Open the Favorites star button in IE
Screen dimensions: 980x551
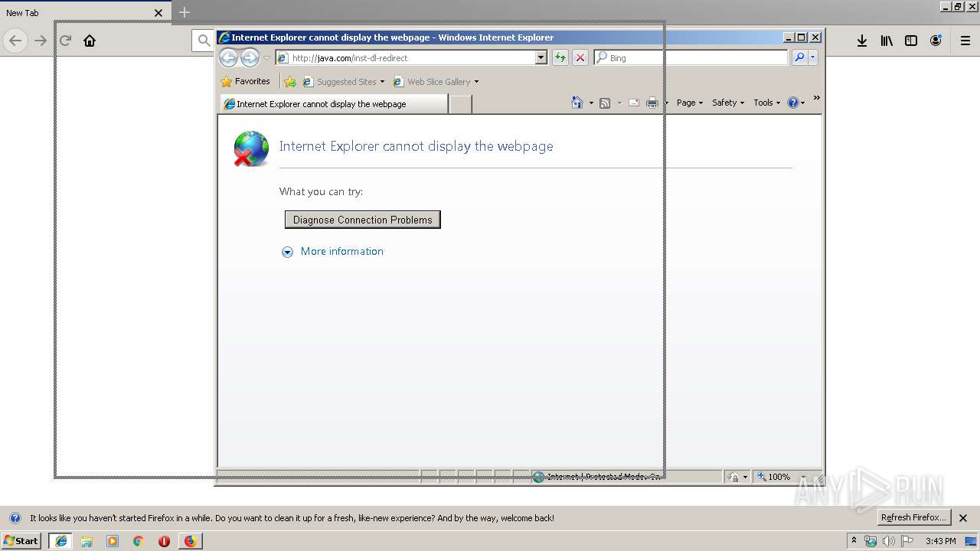pyautogui.click(x=246, y=81)
